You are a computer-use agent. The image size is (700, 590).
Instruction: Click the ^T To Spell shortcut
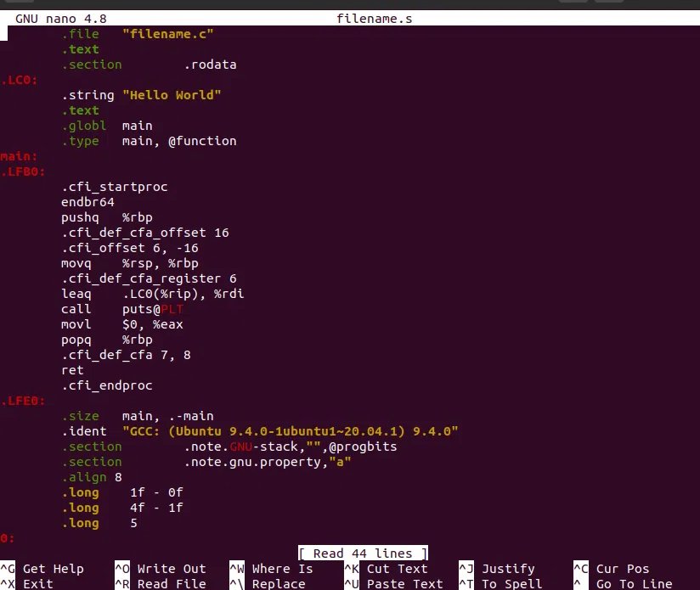coord(500,583)
